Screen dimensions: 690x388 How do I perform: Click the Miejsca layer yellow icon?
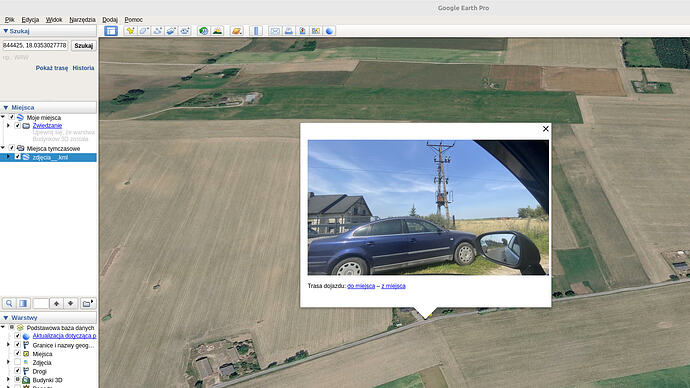pyautogui.click(x=26, y=354)
